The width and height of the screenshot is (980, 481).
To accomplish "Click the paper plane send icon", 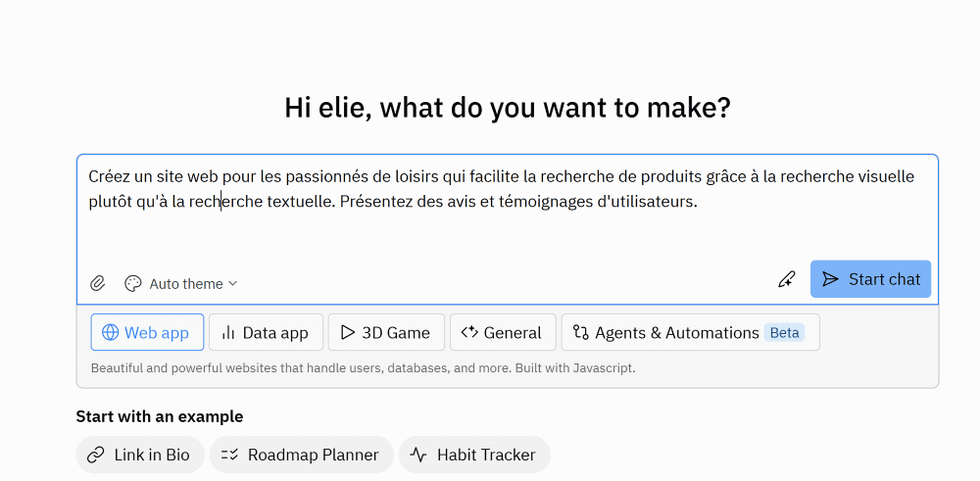I will point(831,279).
